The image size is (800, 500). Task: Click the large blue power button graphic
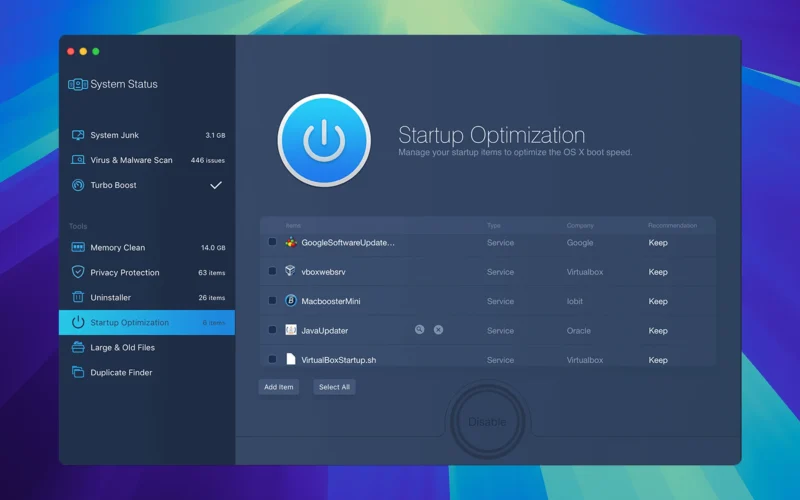point(324,140)
